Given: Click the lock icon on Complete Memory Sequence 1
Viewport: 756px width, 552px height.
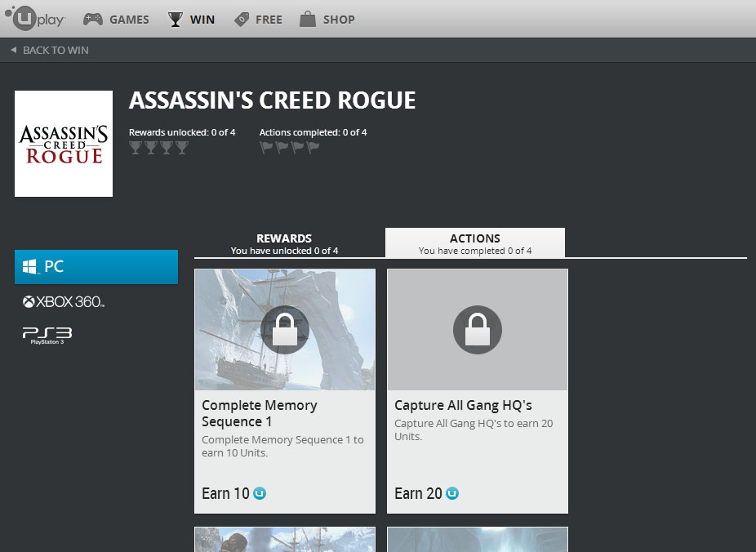Looking at the screenshot, I should tap(284, 329).
